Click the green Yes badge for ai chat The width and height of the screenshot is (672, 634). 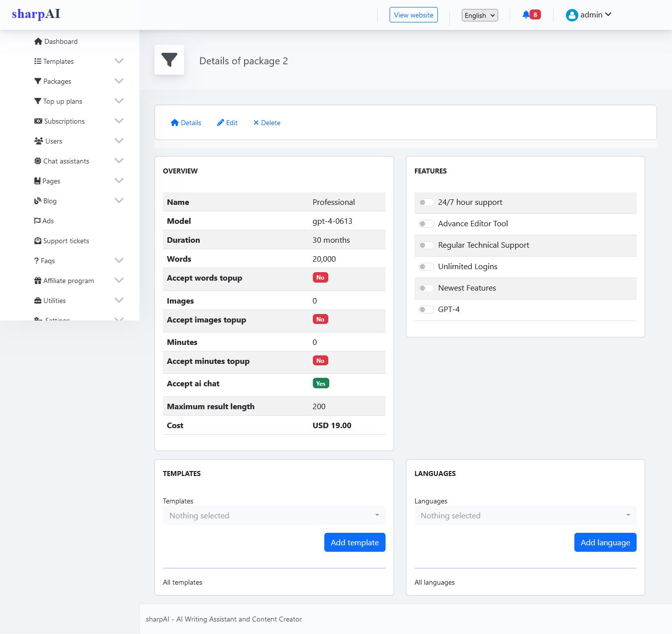coord(321,383)
